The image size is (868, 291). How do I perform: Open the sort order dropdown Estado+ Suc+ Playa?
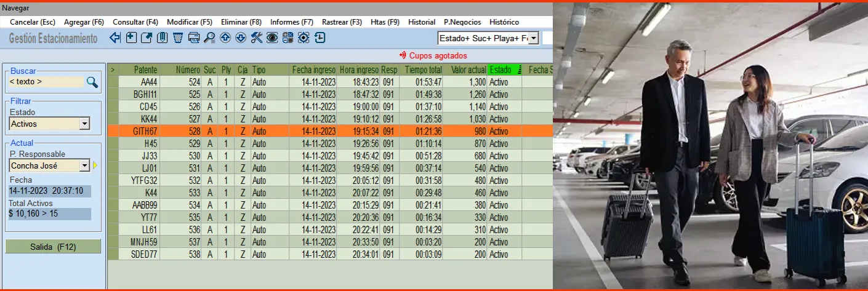tap(533, 39)
